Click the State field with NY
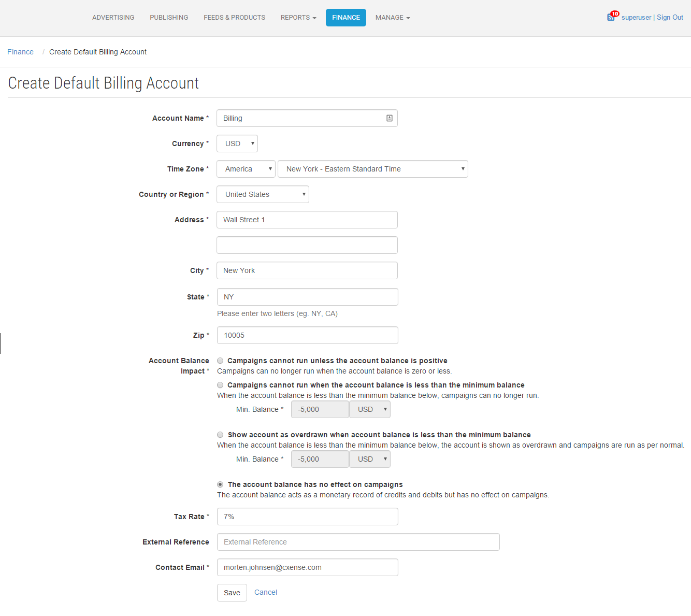The image size is (691, 616). tap(308, 297)
